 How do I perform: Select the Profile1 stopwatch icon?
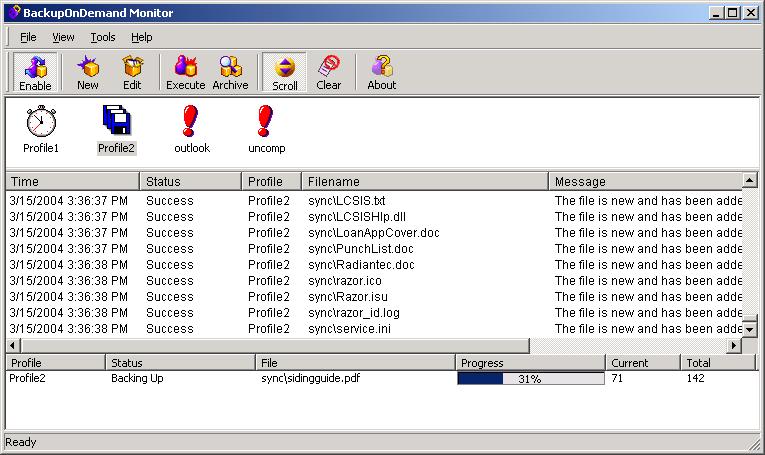click(41, 120)
